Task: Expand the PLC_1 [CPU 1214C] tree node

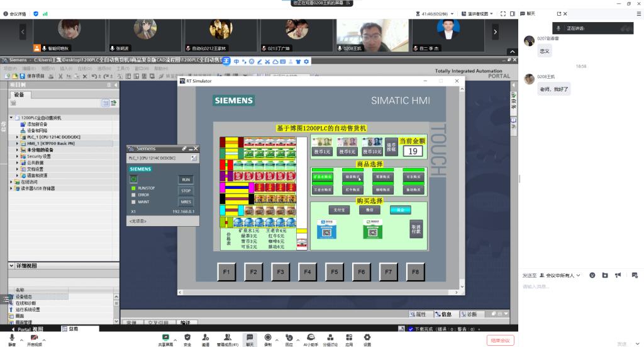Action: point(17,137)
